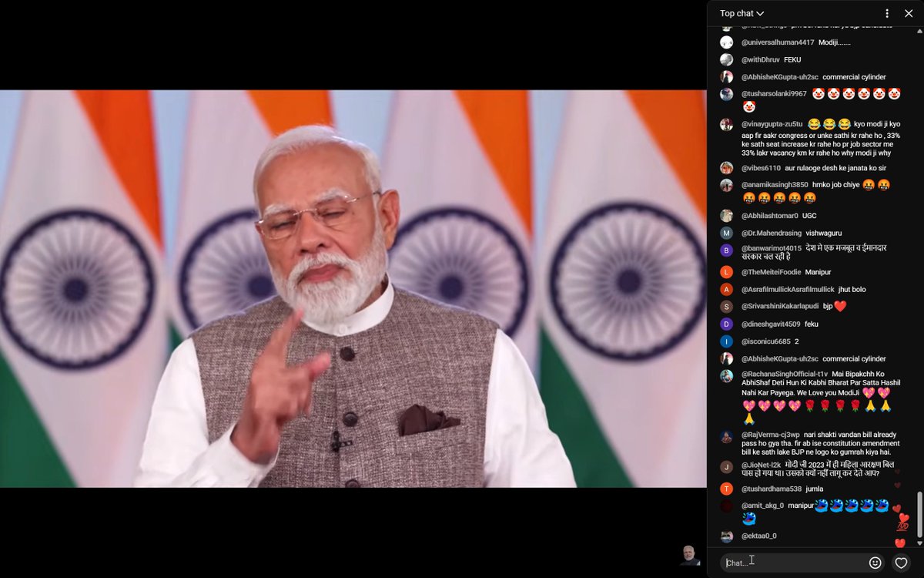Close the live chat panel
924x578 pixels.
coord(909,13)
